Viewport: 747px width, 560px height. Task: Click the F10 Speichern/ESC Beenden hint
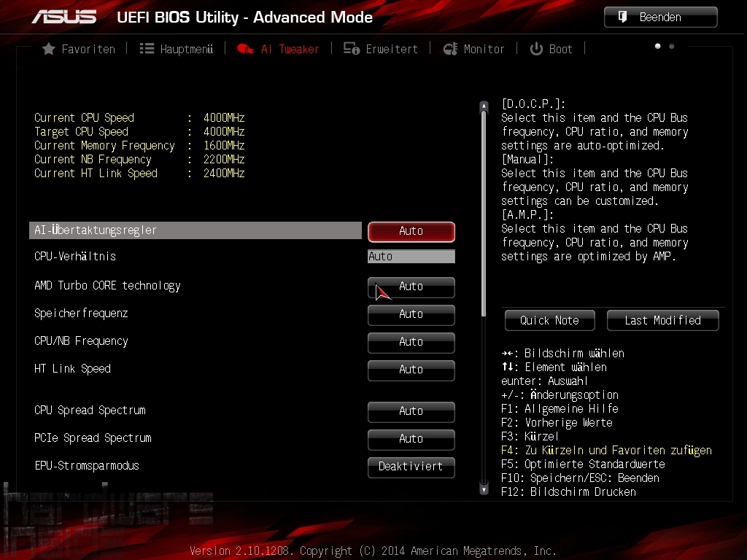point(580,478)
